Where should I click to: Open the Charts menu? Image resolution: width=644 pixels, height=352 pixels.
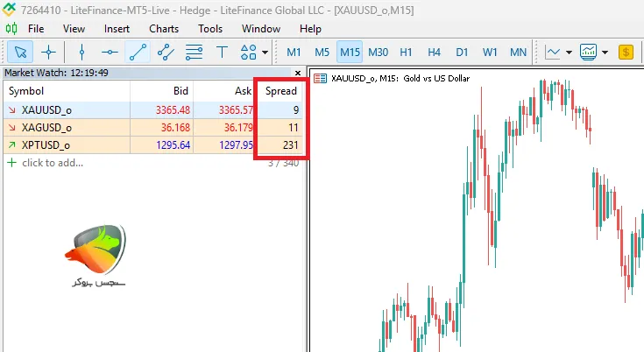click(x=164, y=28)
